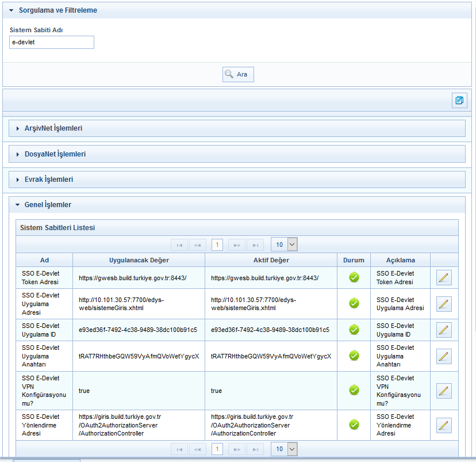Click the Sistem Sabiti Adı text field
Screen dimensions: 476x462
coord(52,43)
